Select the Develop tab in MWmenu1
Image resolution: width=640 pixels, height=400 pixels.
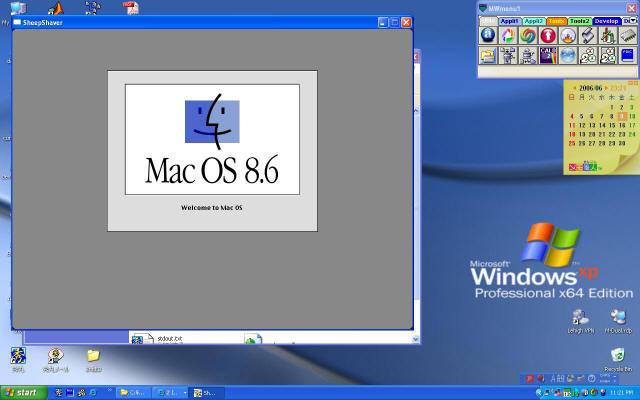pos(605,20)
